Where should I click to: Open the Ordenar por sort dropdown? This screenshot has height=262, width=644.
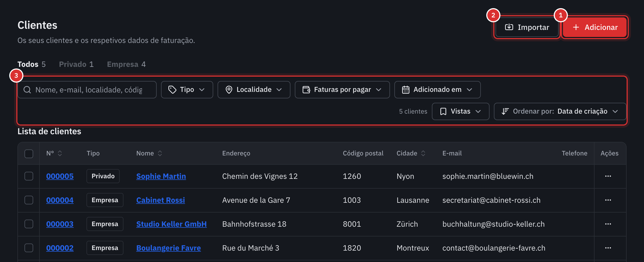click(560, 111)
